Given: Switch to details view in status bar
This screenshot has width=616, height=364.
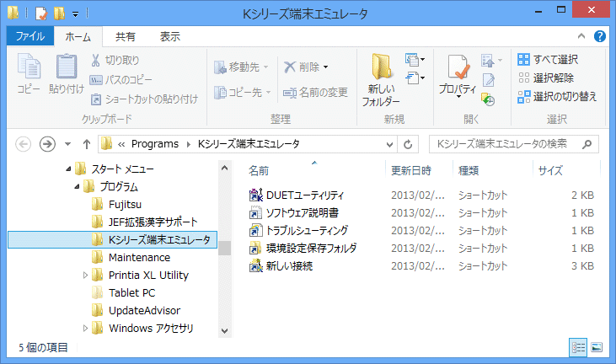Looking at the screenshot, I should 579,347.
